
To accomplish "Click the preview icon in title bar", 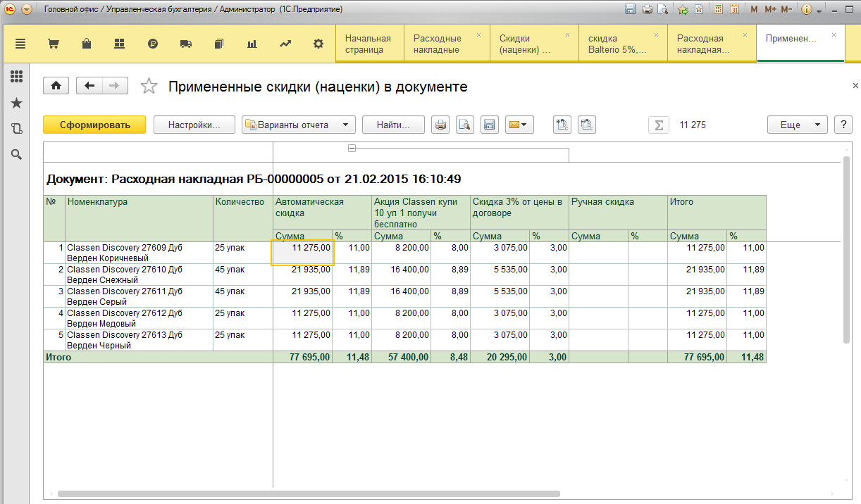I will pos(662,10).
